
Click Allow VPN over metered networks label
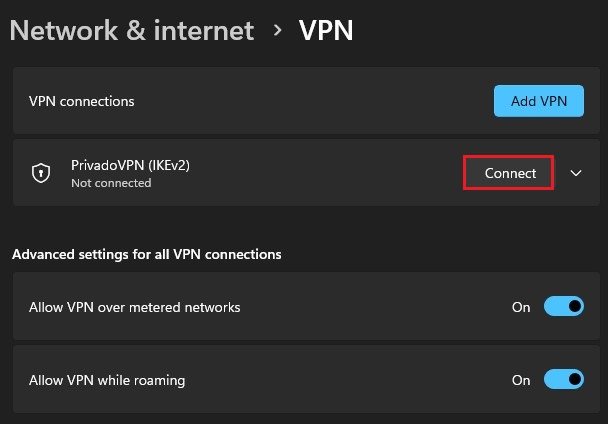(x=135, y=307)
